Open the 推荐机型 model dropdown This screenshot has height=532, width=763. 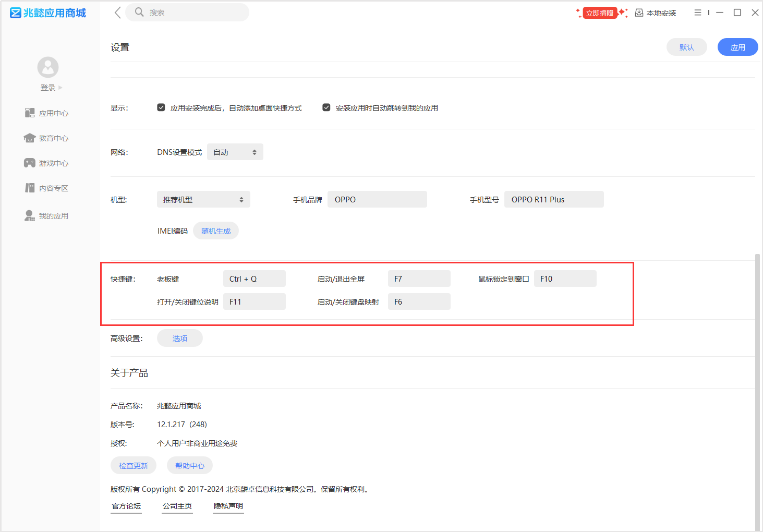pos(203,200)
